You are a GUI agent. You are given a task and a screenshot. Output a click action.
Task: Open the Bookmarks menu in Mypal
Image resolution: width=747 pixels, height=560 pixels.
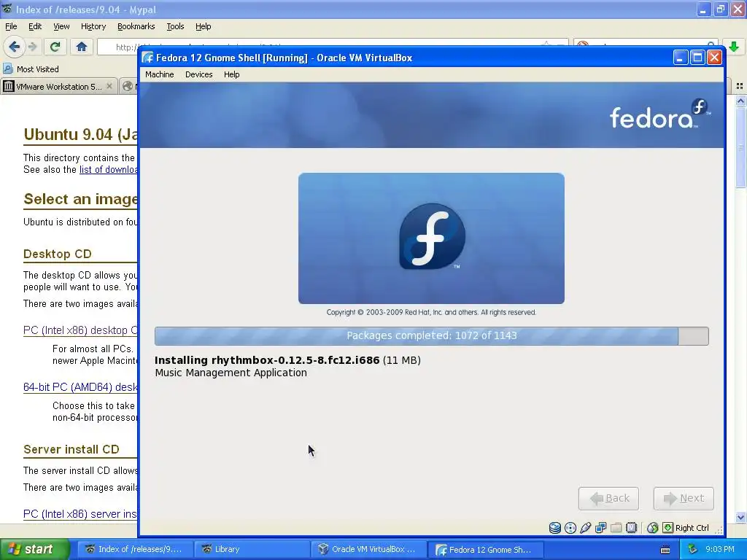(136, 26)
